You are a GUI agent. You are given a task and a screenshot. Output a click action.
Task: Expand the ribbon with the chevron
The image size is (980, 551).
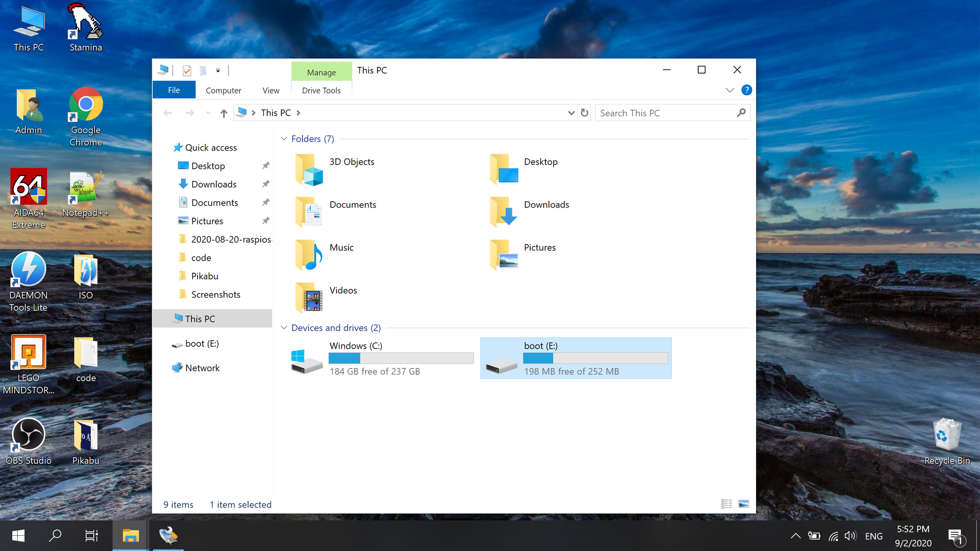tap(730, 90)
